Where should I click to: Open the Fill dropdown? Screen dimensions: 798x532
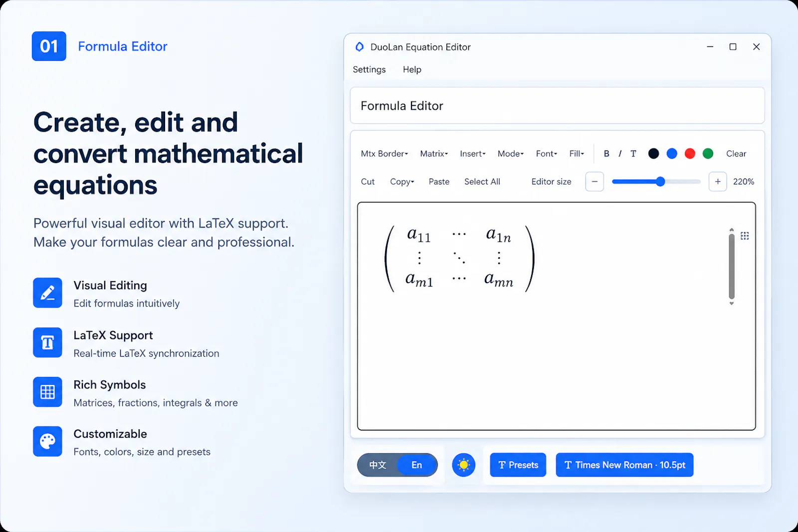tap(577, 154)
